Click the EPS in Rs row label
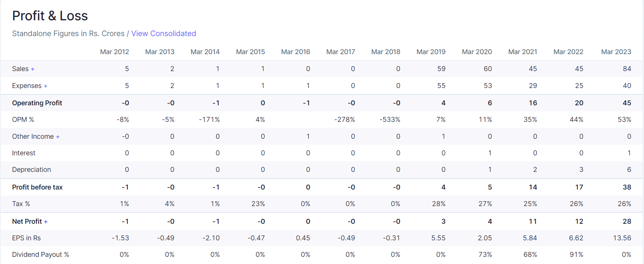644x264 pixels. 26,238
